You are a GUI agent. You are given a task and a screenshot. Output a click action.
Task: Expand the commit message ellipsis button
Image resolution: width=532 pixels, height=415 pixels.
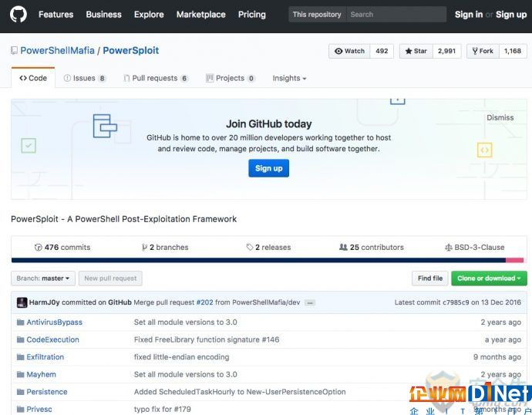pyautogui.click(x=310, y=302)
